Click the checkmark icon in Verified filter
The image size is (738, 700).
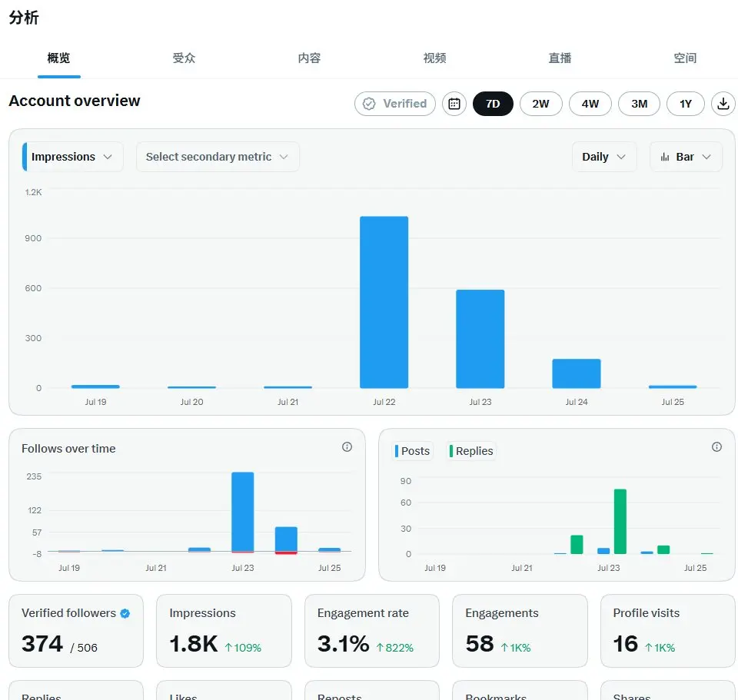(369, 104)
